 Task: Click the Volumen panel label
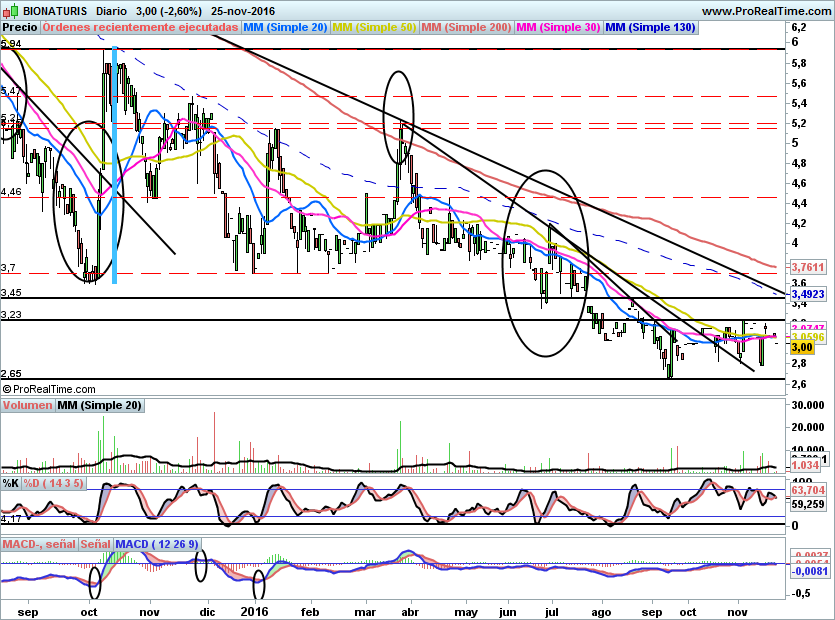point(27,406)
